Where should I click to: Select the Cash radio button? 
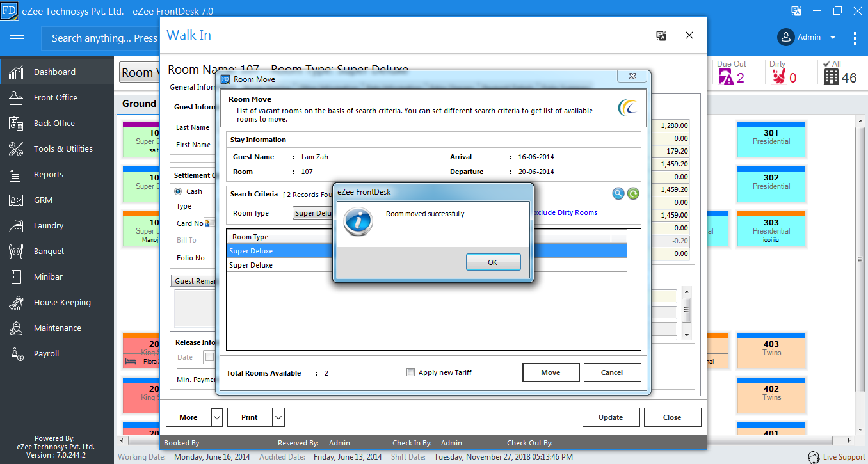(178, 191)
